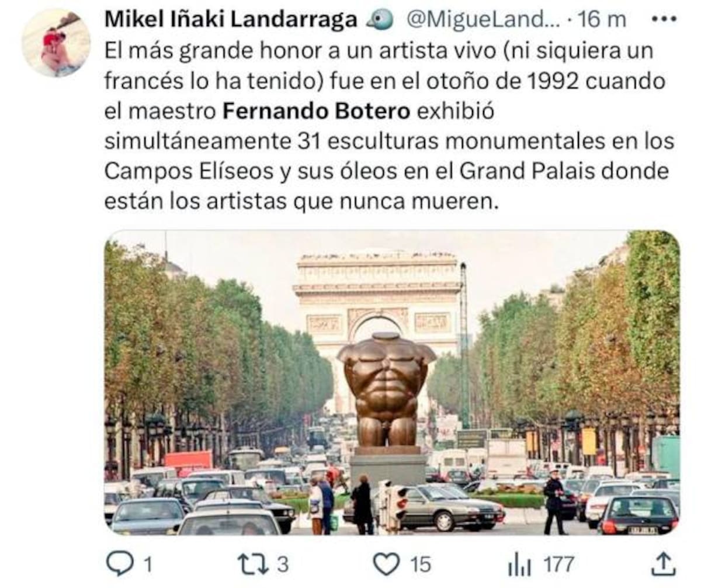This screenshot has width=701, height=588.
Task: Click the @MigueLand... handle
Action: (484, 20)
